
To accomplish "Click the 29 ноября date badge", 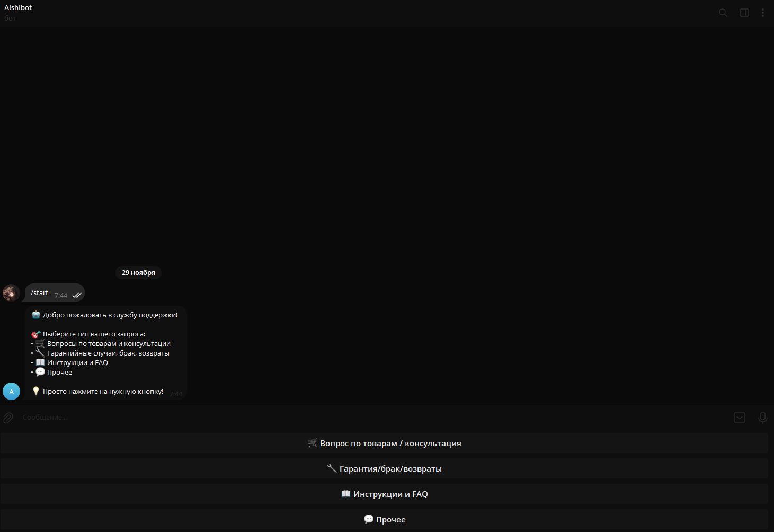I will pyautogui.click(x=138, y=273).
